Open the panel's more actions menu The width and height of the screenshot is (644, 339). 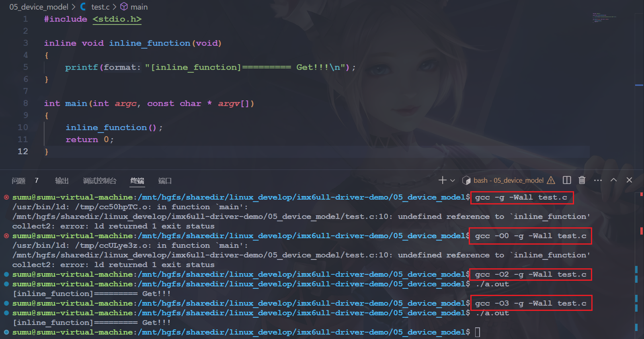pyautogui.click(x=598, y=180)
